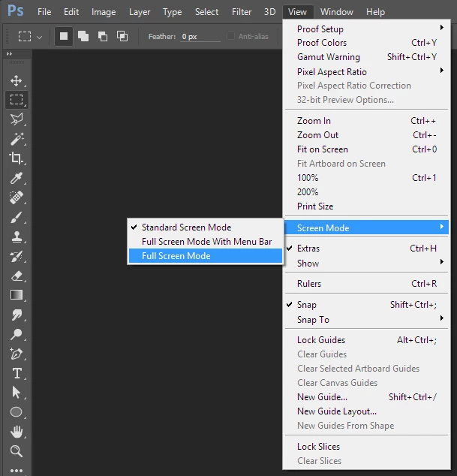
Task: Open the Type menu
Action: (x=172, y=12)
